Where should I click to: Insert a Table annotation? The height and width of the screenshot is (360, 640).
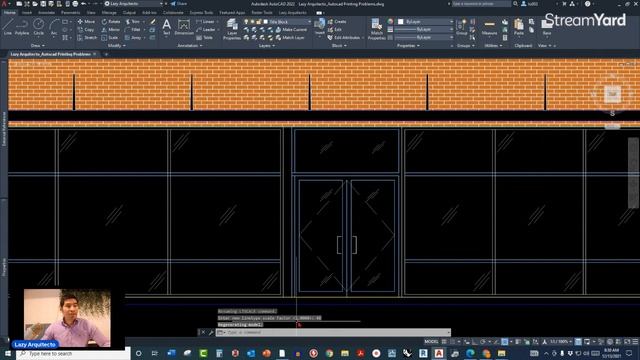204,38
